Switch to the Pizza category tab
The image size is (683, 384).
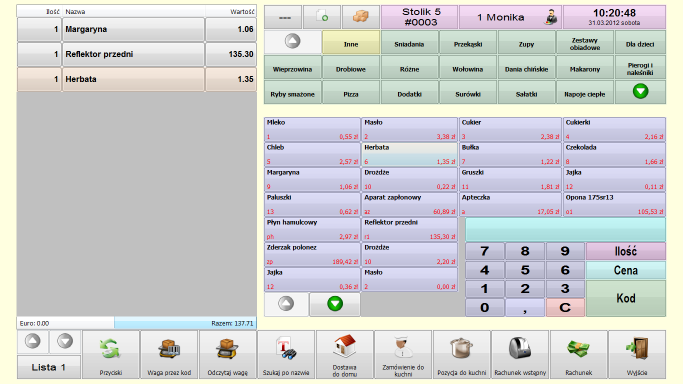click(351, 94)
